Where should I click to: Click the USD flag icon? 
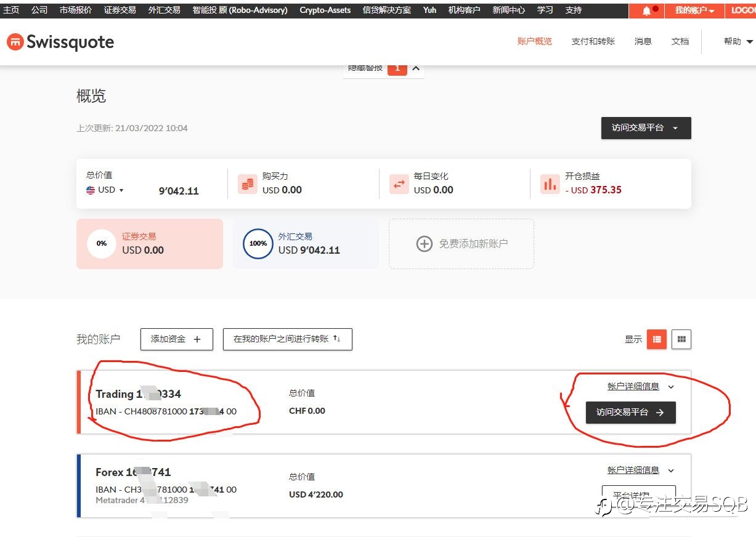coord(91,190)
